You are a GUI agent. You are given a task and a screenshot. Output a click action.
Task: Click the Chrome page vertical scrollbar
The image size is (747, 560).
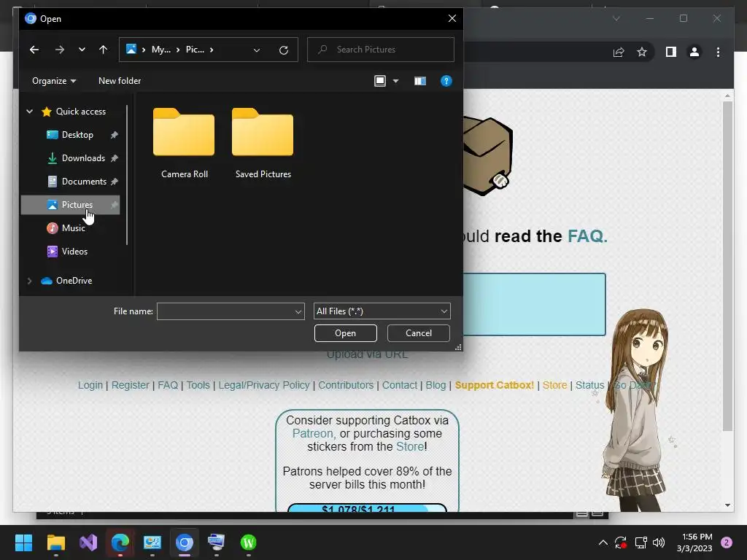click(x=727, y=267)
